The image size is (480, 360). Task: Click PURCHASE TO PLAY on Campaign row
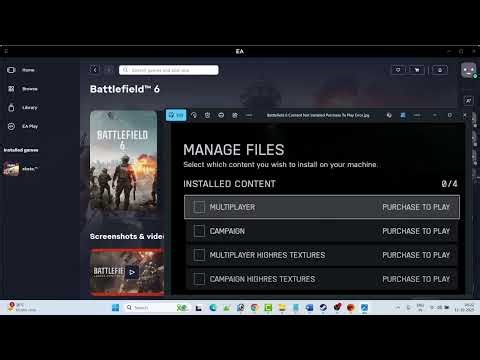[416, 231]
